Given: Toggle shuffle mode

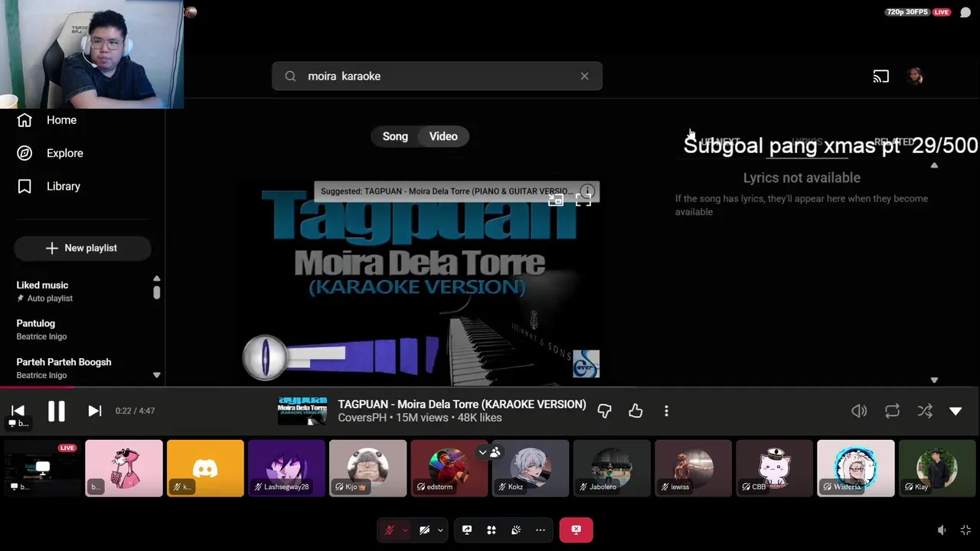Looking at the screenshot, I should (x=925, y=411).
